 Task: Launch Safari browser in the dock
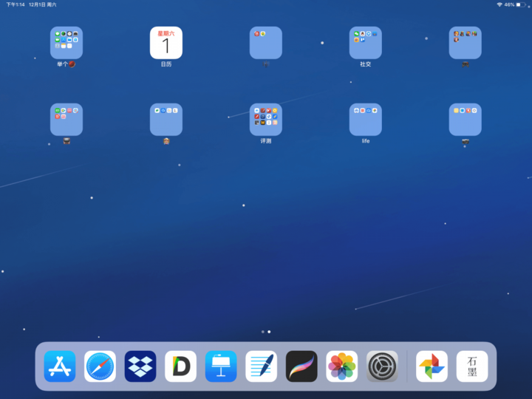point(100,366)
